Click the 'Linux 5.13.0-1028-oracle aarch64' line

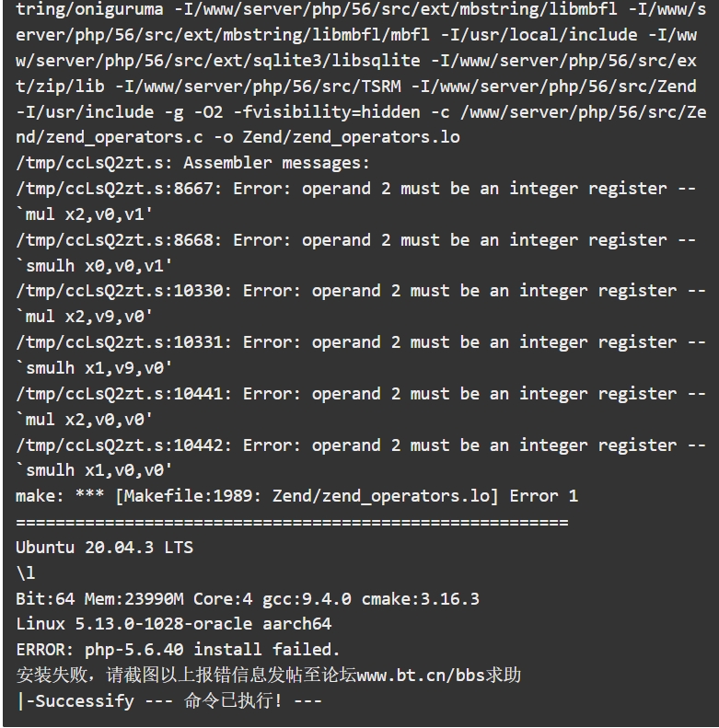(174, 623)
